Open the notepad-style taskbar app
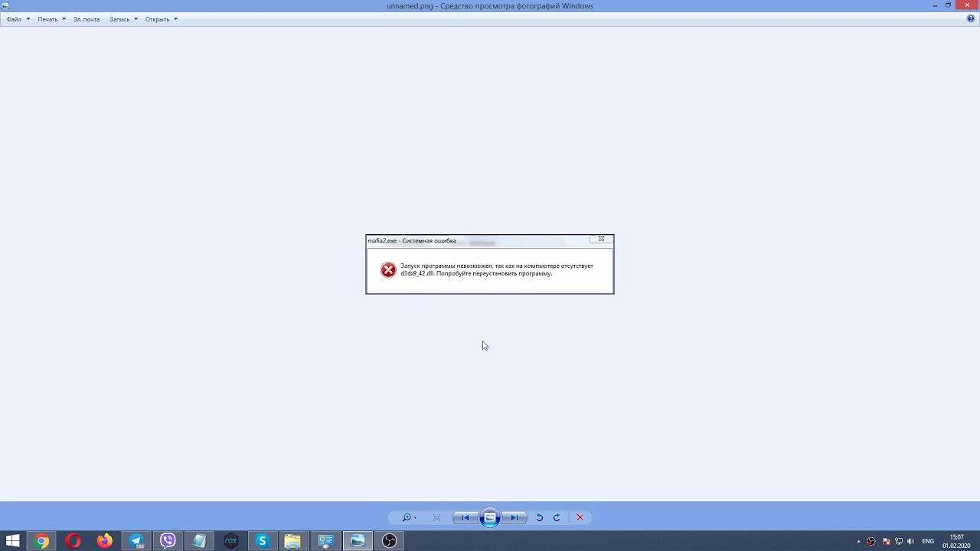The image size is (980, 551). click(x=199, y=541)
